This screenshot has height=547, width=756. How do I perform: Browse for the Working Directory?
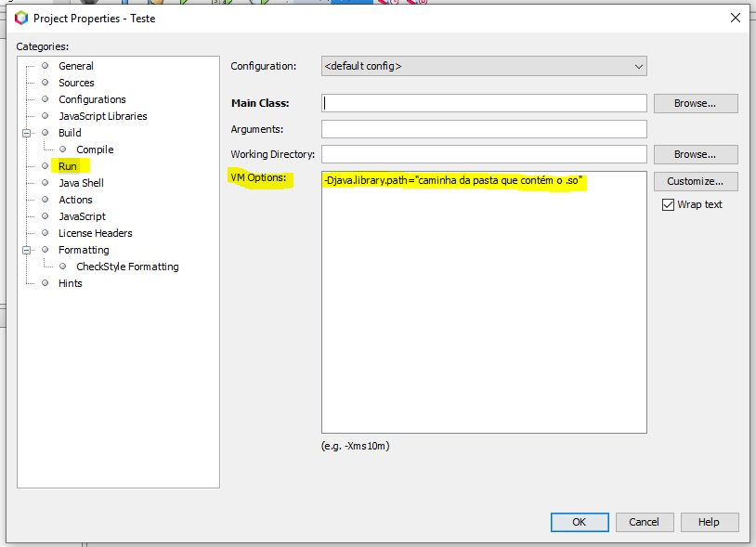696,154
